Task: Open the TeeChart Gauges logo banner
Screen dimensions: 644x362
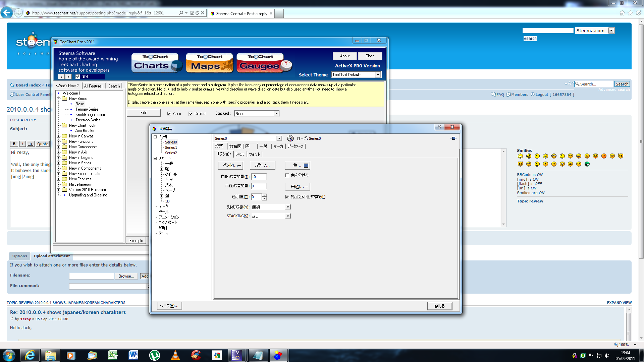Action: [x=264, y=63]
